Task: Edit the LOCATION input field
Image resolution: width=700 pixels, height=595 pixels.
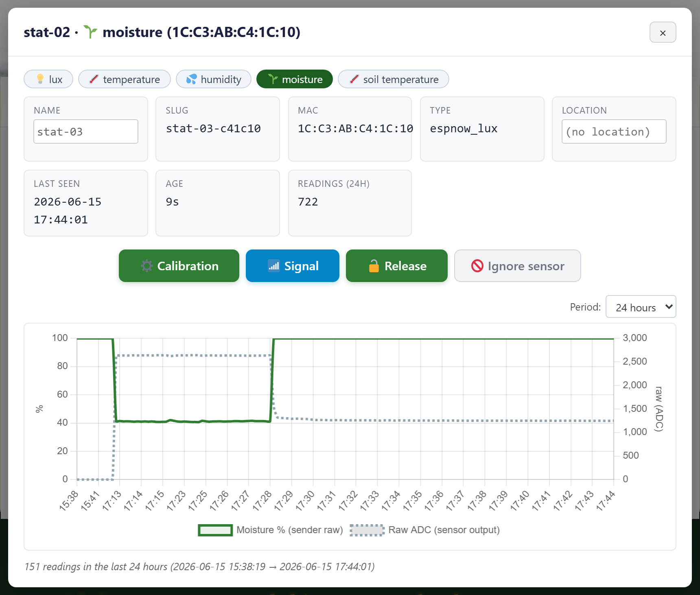Action: 614,131
